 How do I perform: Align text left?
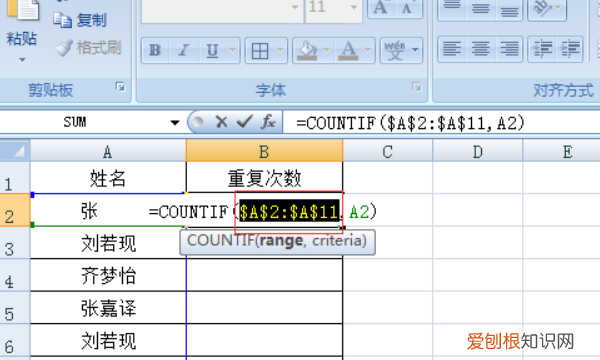[x=452, y=49]
